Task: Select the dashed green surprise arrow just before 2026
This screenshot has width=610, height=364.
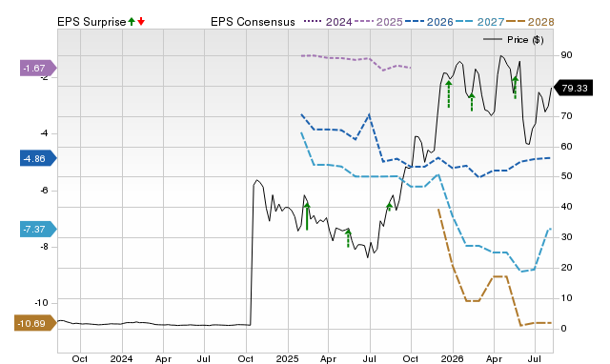Action: (x=449, y=93)
